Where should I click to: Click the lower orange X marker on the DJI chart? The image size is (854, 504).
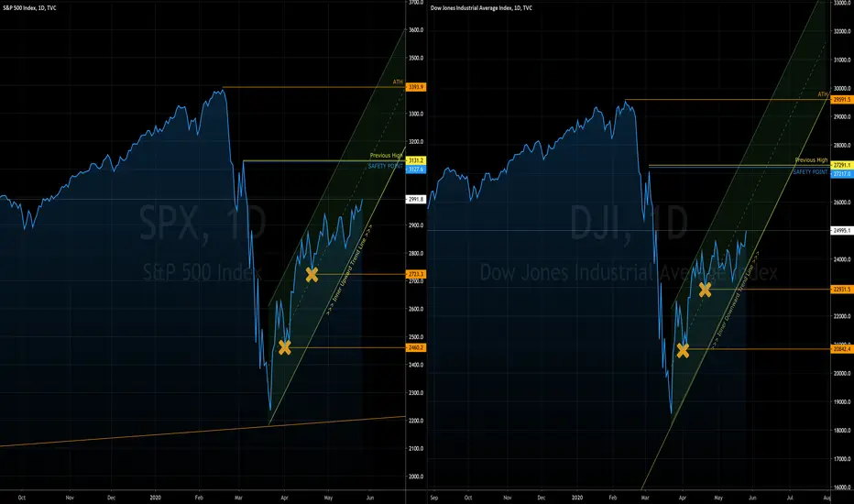point(683,350)
